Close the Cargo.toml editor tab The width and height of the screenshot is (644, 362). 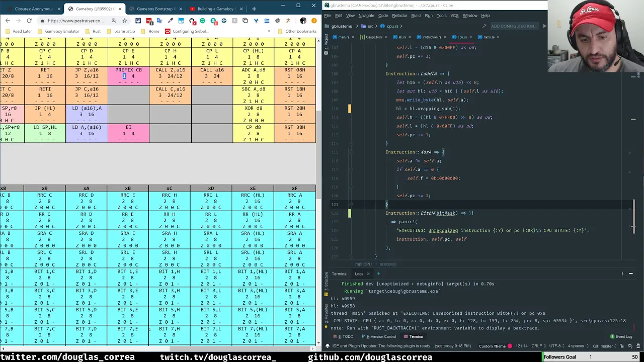(386, 37)
